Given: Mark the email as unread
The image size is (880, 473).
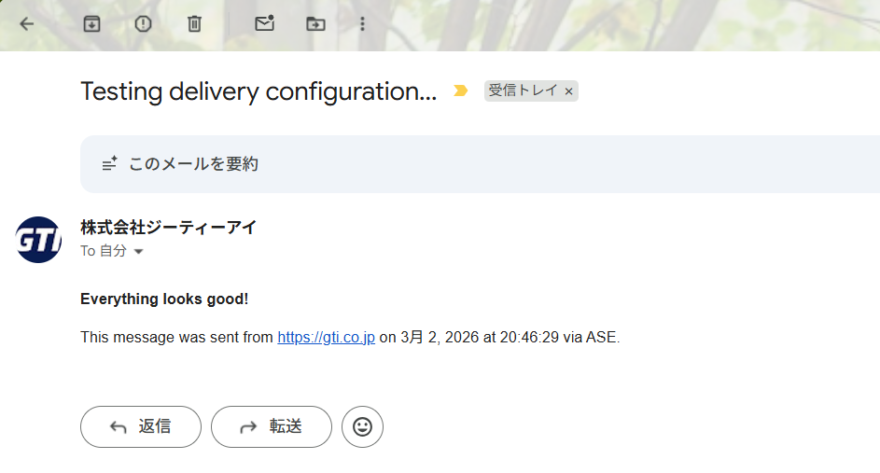Looking at the screenshot, I should (264, 23).
